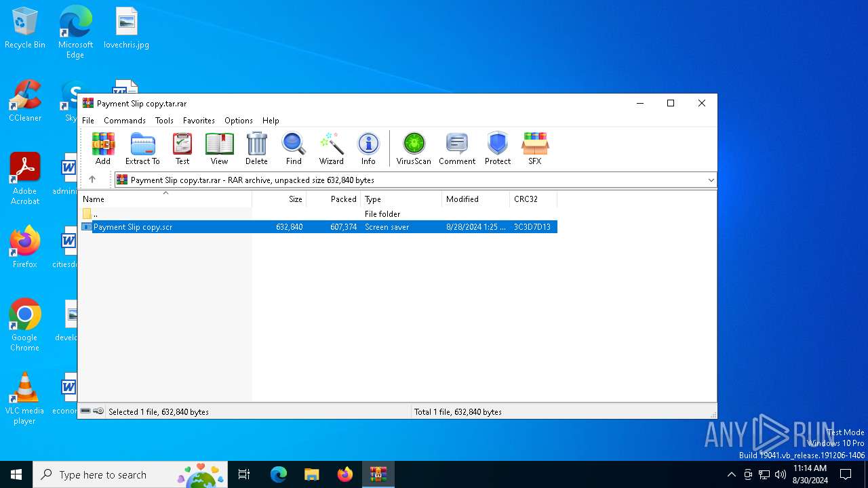The width and height of the screenshot is (868, 488).
Task: Open Google Chrome desktop shortcut
Action: 25,325
